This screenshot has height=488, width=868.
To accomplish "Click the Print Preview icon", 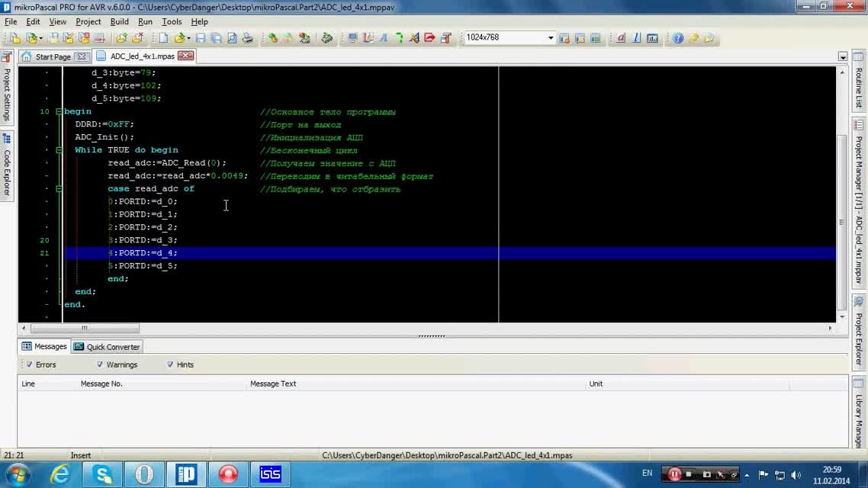I will pos(232,37).
